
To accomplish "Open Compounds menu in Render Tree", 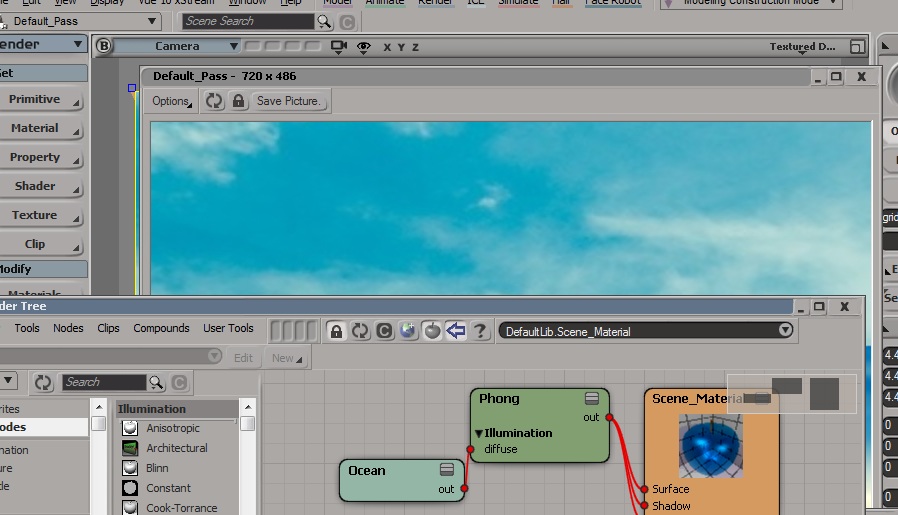I will point(161,328).
